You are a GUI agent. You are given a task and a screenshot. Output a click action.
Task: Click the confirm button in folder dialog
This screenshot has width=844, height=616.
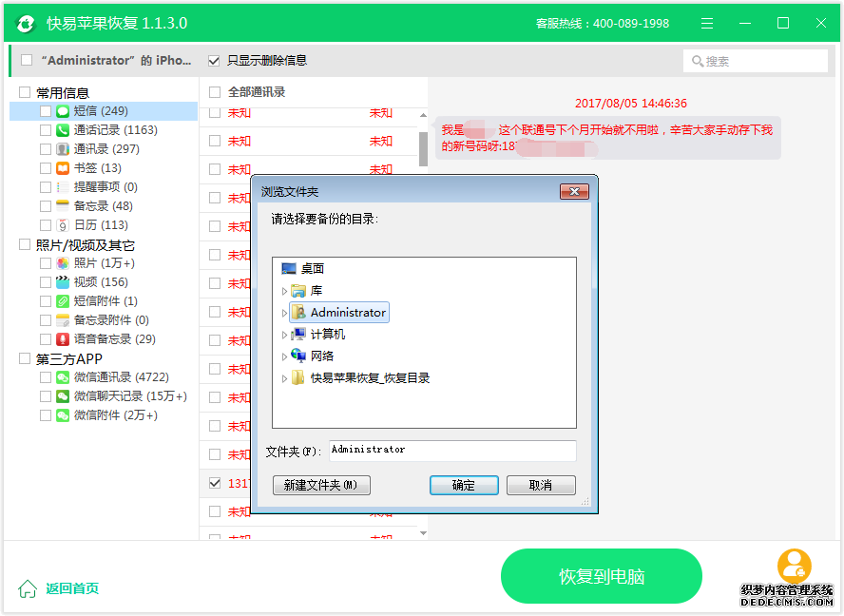(464, 485)
